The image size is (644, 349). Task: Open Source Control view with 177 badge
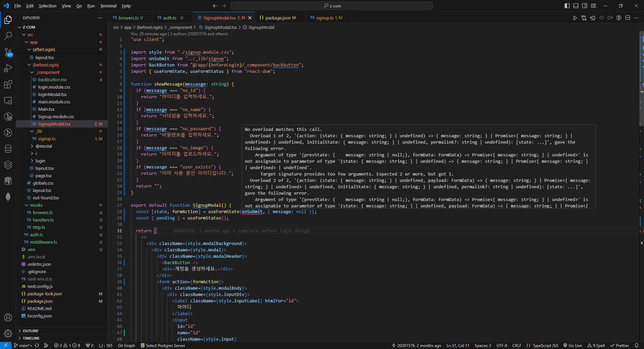8,52
